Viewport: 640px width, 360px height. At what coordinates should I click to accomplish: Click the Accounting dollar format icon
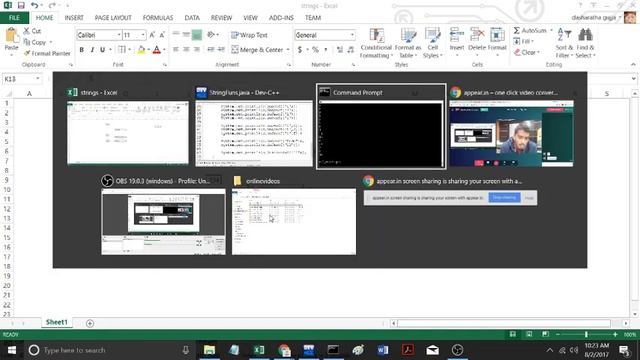pyautogui.click(x=300, y=50)
